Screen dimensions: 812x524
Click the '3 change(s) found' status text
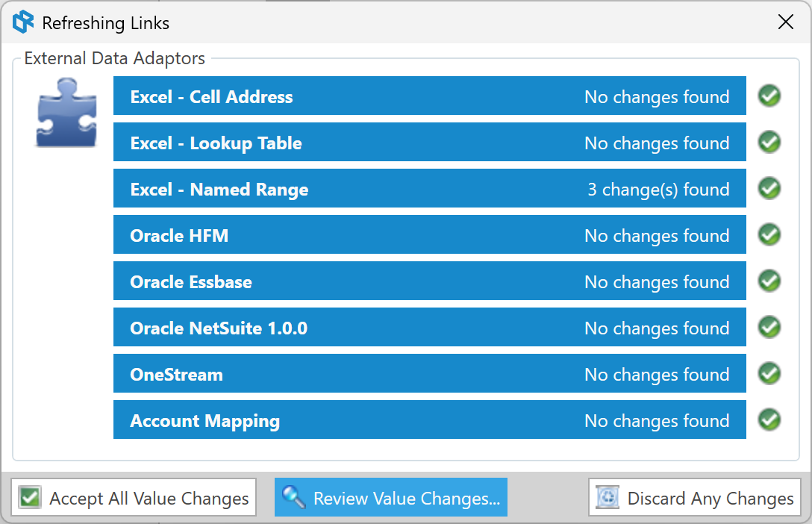coord(658,190)
